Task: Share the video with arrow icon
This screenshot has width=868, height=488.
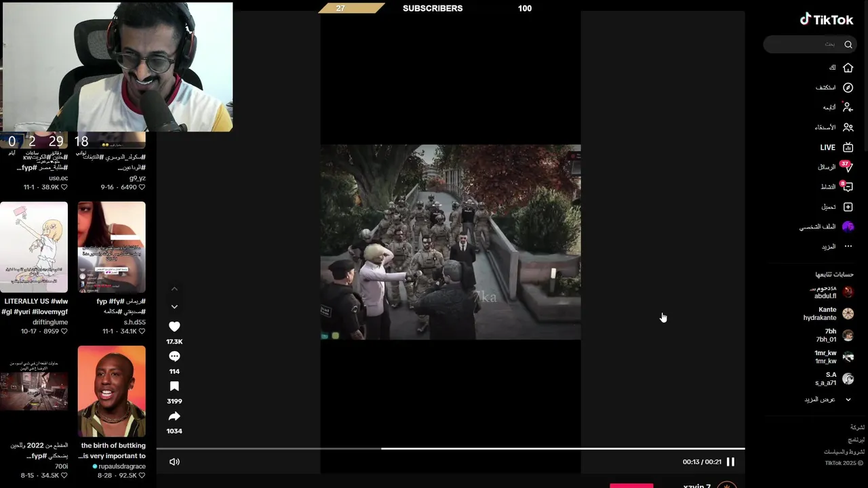Action: click(x=174, y=416)
